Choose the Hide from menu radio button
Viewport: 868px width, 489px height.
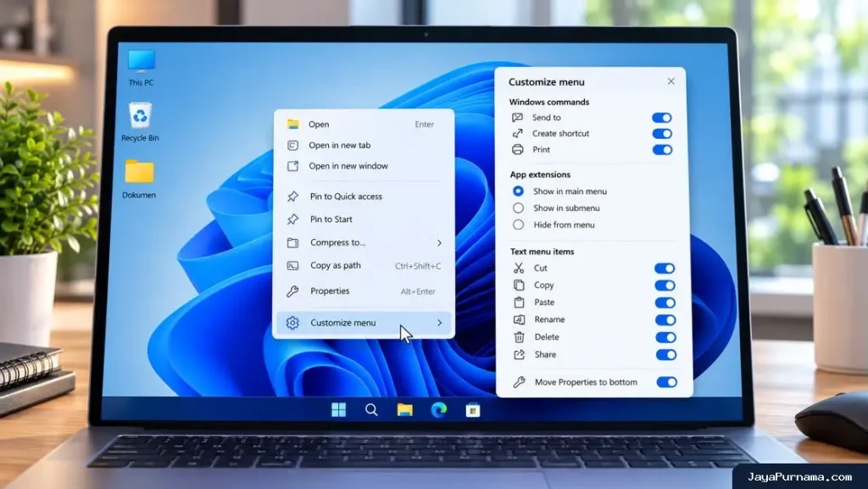[518, 225]
